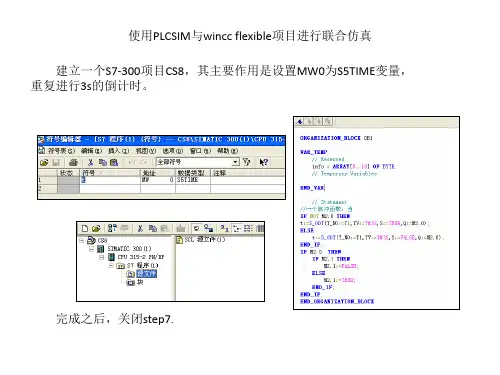Click fourth icon in SCL editor toolbar
This screenshot has width=500, height=375.
point(328,121)
